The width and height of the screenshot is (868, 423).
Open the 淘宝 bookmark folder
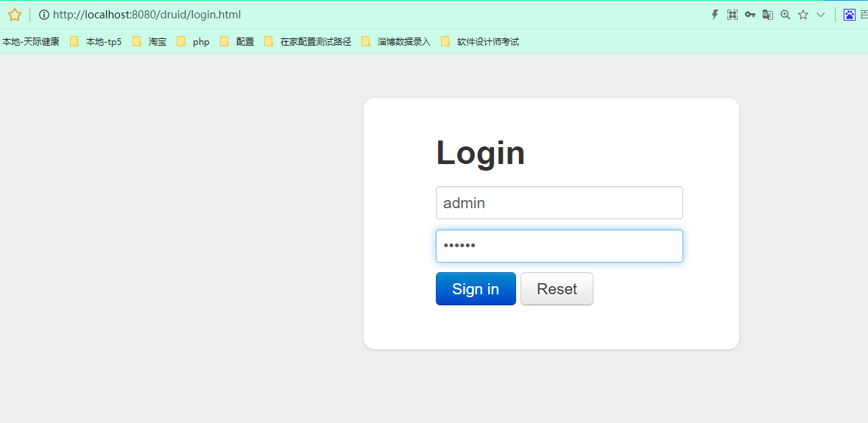pyautogui.click(x=149, y=41)
